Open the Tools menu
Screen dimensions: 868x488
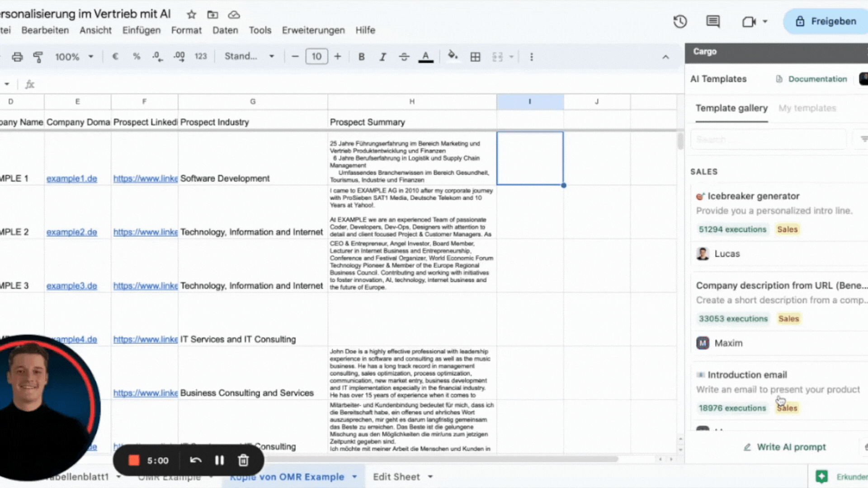260,30
